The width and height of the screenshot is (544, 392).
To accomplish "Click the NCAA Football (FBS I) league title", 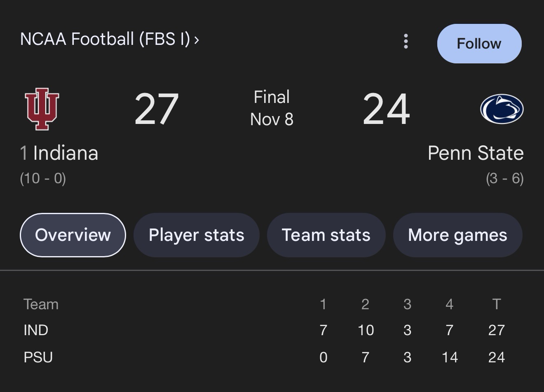I will (x=105, y=39).
